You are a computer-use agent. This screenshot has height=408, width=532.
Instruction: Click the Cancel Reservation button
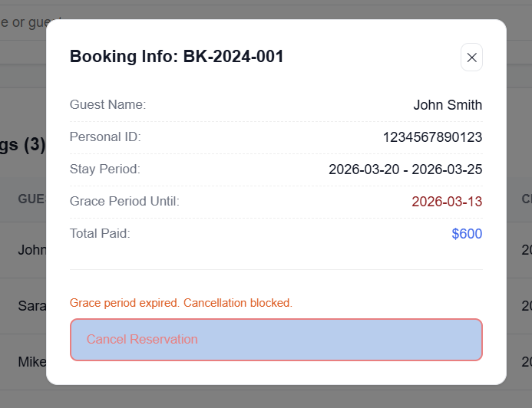tap(276, 340)
